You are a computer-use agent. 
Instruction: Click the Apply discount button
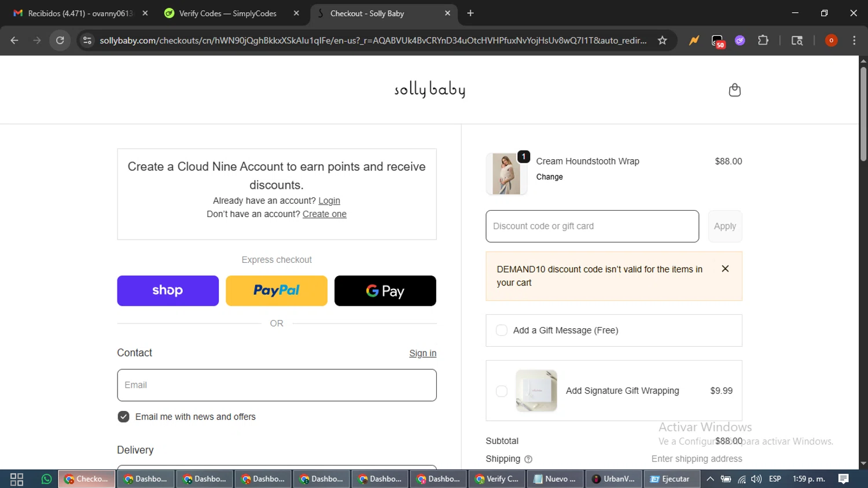[x=725, y=226]
